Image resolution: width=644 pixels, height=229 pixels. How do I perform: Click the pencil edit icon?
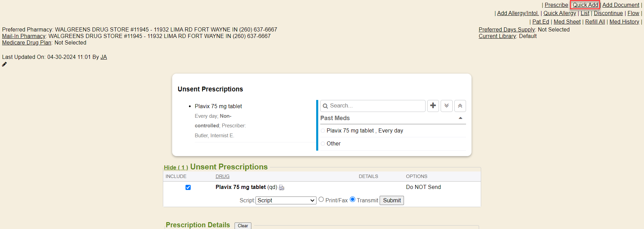4,64
